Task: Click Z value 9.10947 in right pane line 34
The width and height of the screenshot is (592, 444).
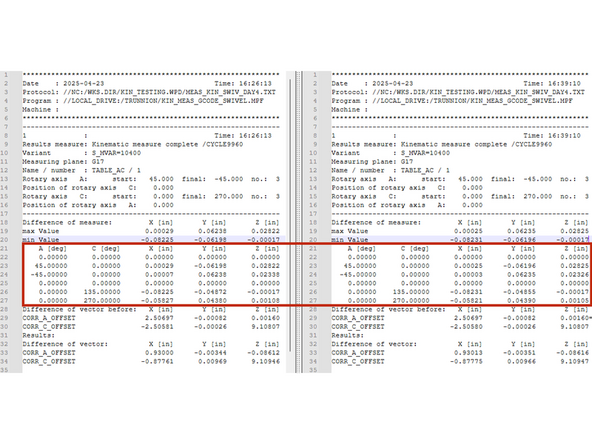Action: pyautogui.click(x=574, y=361)
